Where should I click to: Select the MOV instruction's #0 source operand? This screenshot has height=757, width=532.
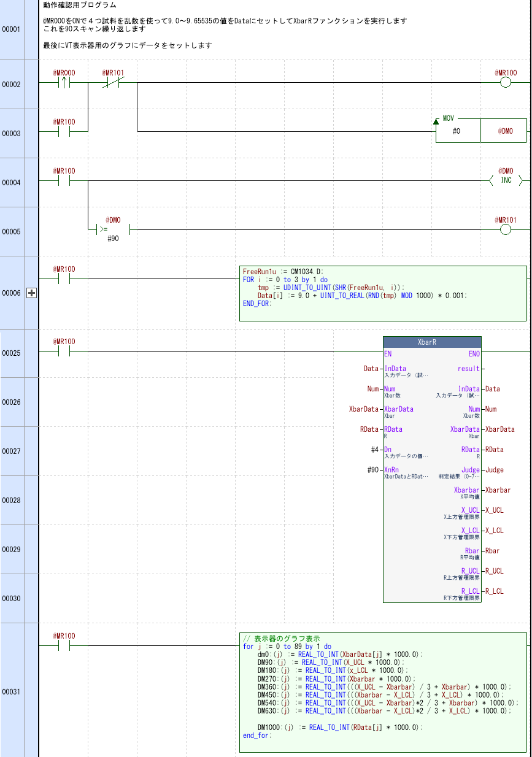coord(457,131)
